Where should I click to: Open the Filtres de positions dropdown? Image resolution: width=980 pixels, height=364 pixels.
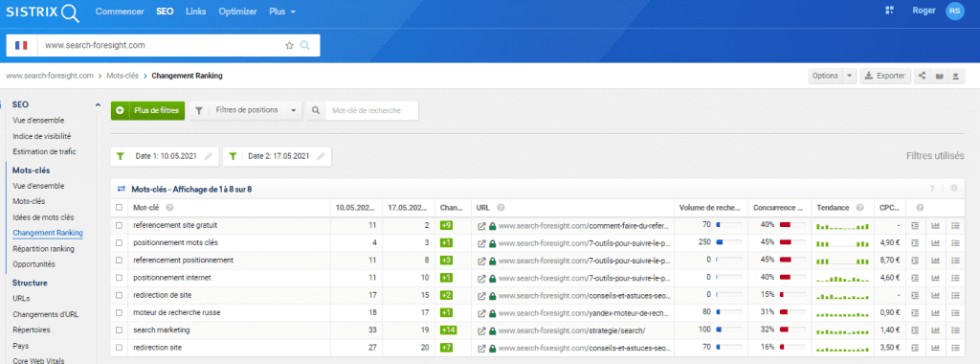pos(246,110)
